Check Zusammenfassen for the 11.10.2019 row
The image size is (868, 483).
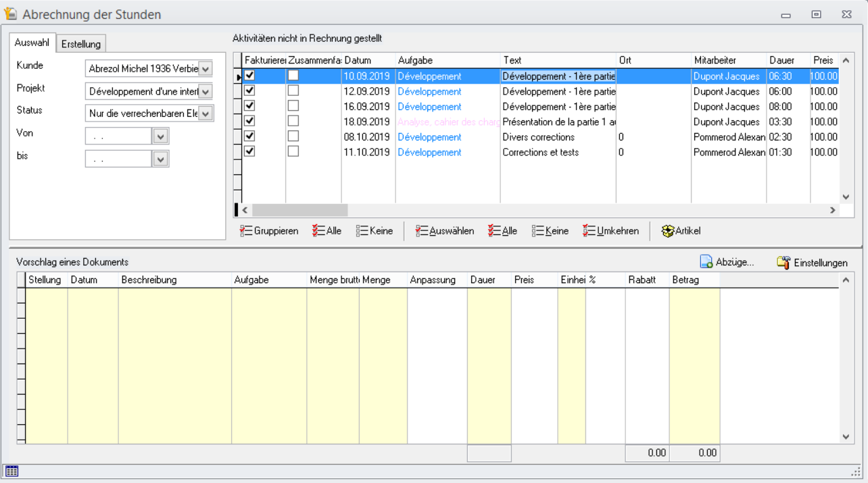pyautogui.click(x=293, y=151)
